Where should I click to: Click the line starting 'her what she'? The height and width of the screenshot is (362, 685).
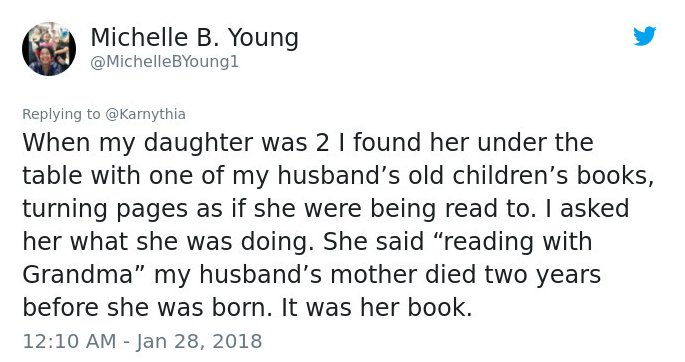coord(308,241)
